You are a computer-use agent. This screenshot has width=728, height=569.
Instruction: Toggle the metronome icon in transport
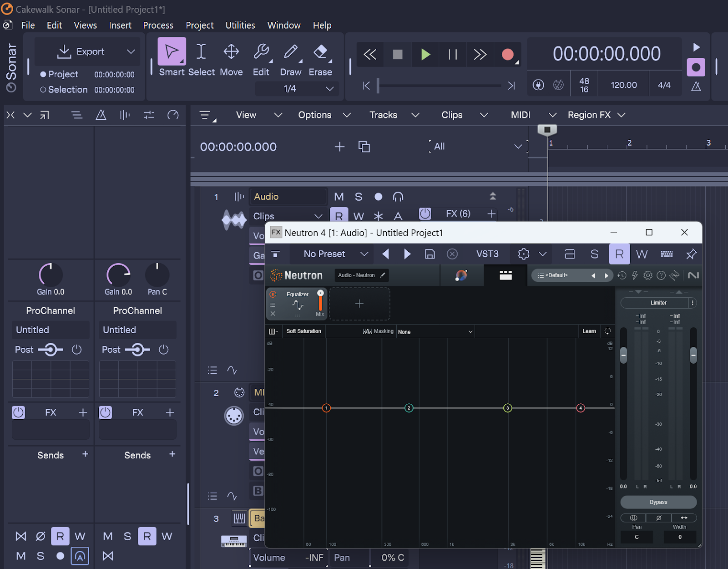click(x=696, y=86)
